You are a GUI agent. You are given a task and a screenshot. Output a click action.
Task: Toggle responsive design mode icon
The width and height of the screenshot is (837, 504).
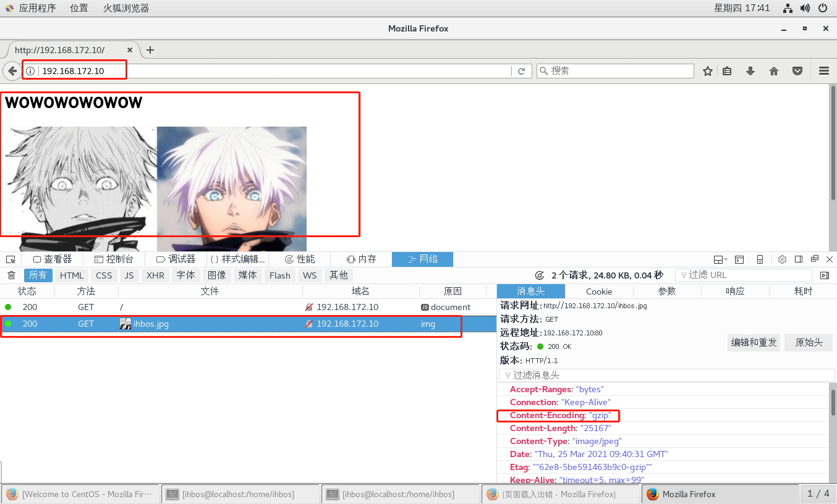coord(760,259)
